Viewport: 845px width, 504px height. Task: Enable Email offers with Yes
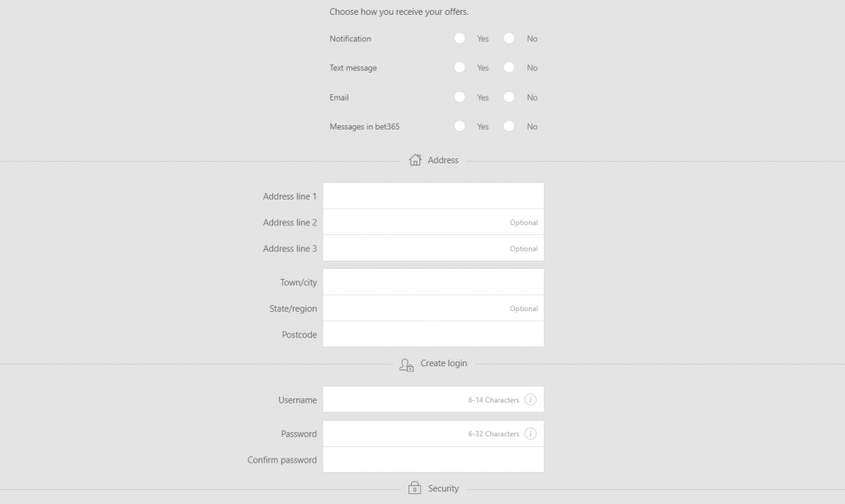[x=459, y=97]
